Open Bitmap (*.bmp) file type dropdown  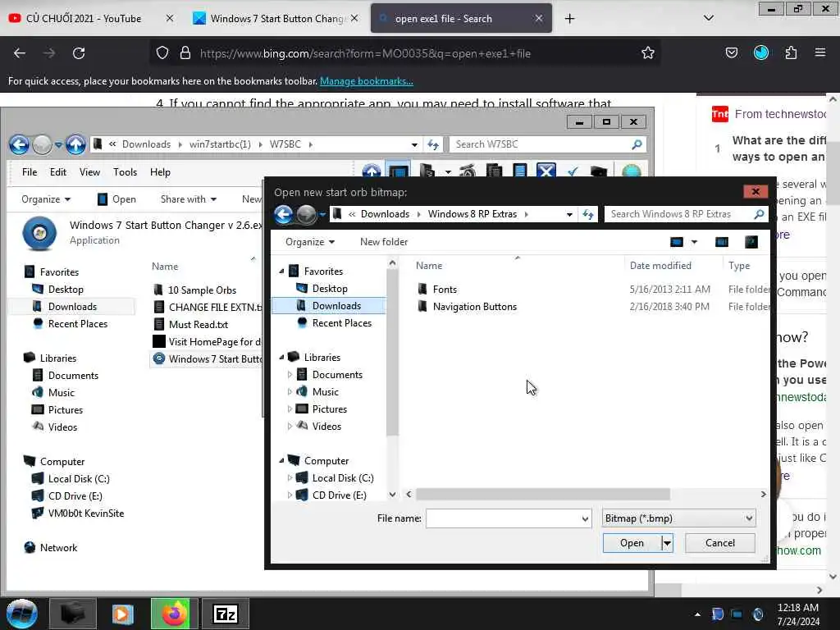678,518
